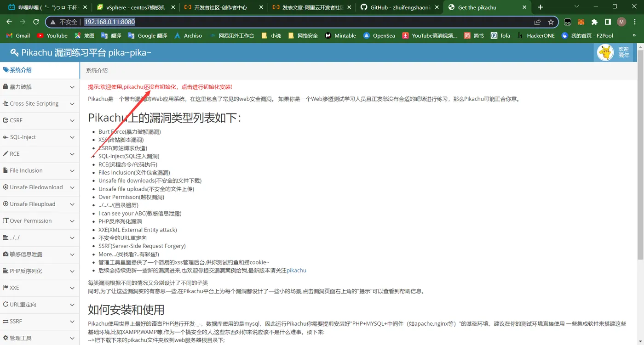
Task: Show more bookmarks with double chevron
Action: (635, 35)
